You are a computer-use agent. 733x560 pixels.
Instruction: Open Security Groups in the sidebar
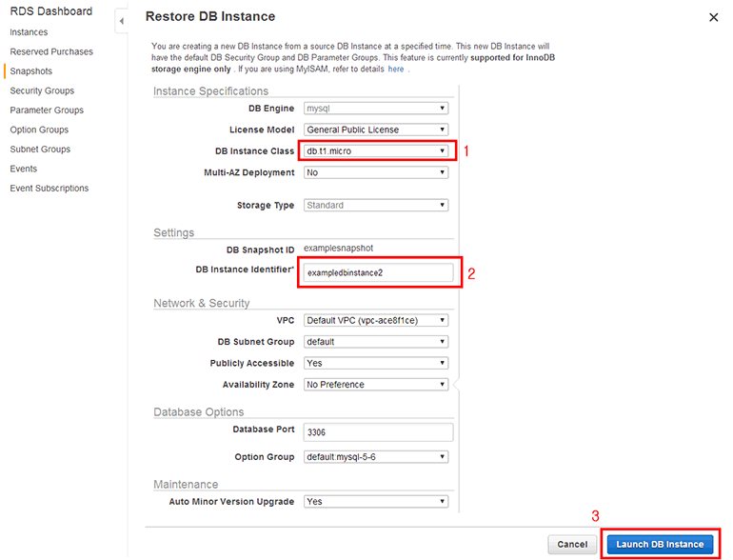point(42,90)
